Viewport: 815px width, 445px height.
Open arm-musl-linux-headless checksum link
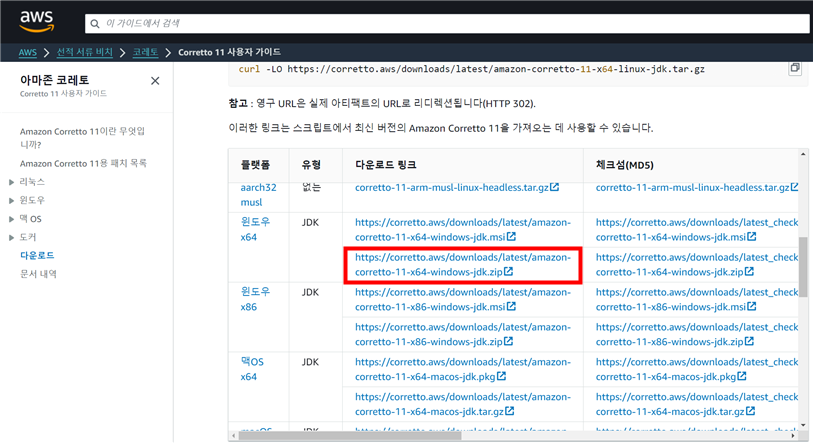pyautogui.click(x=696, y=187)
